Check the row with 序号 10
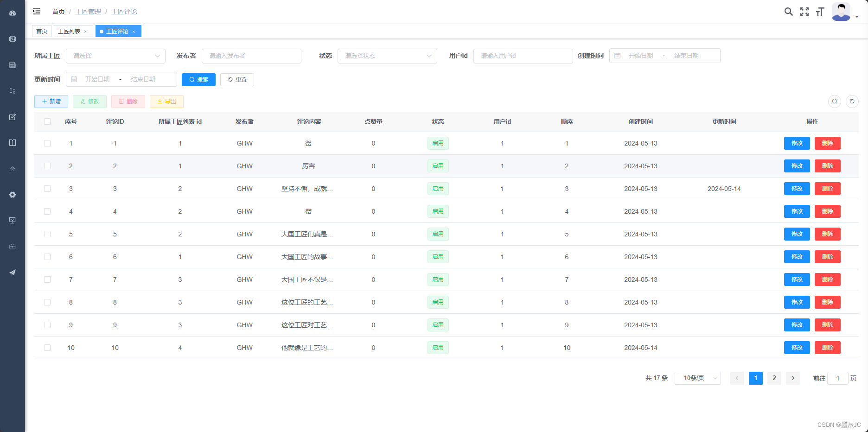The image size is (868, 432). [47, 348]
